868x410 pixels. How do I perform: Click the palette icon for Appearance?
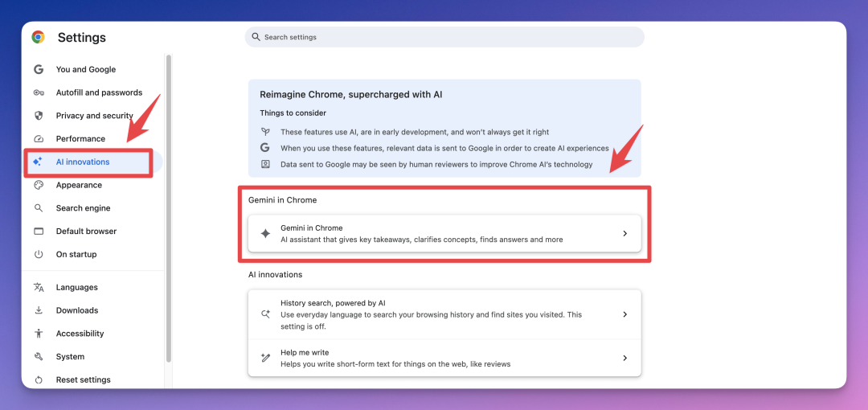pos(39,185)
